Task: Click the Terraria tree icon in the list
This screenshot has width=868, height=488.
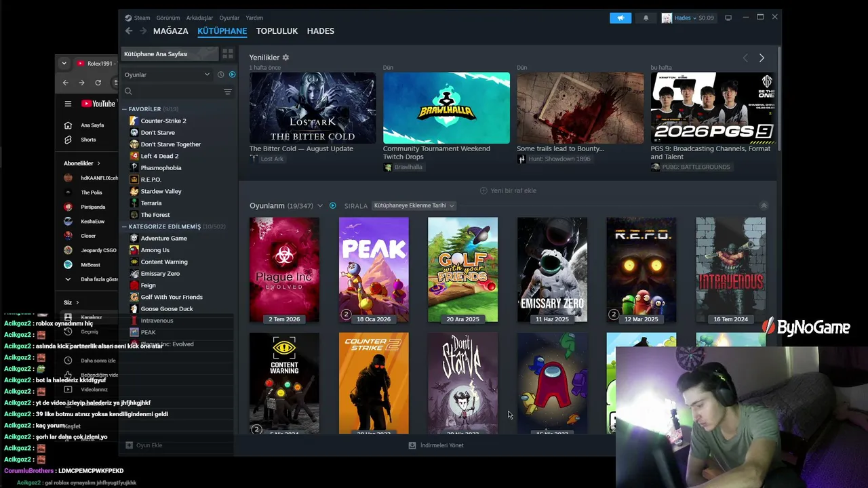Action: click(x=134, y=203)
